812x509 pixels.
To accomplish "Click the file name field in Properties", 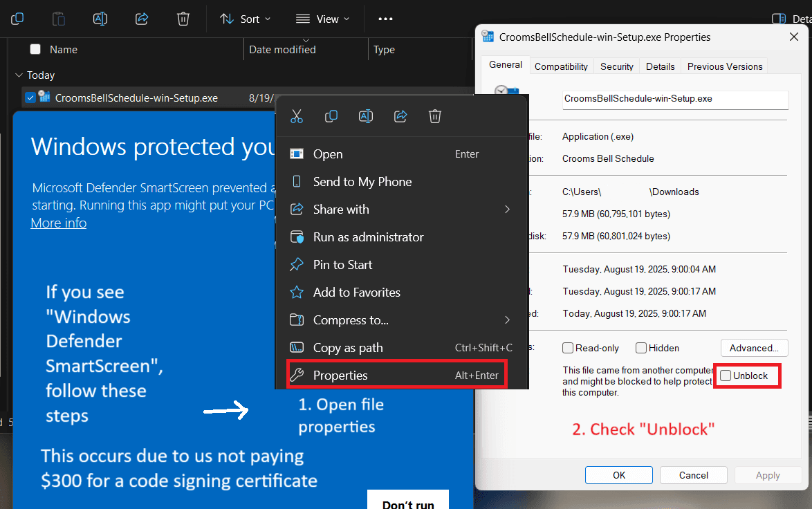I will [x=675, y=100].
